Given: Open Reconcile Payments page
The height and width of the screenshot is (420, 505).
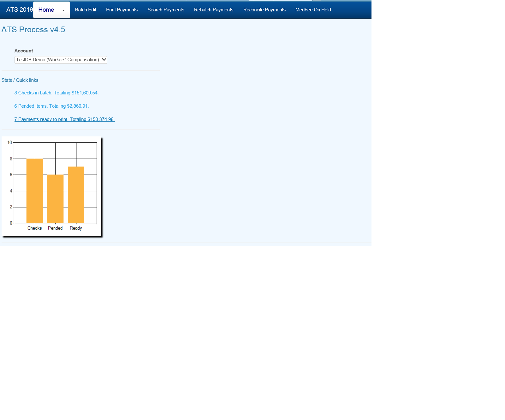Looking at the screenshot, I should pos(264,10).
